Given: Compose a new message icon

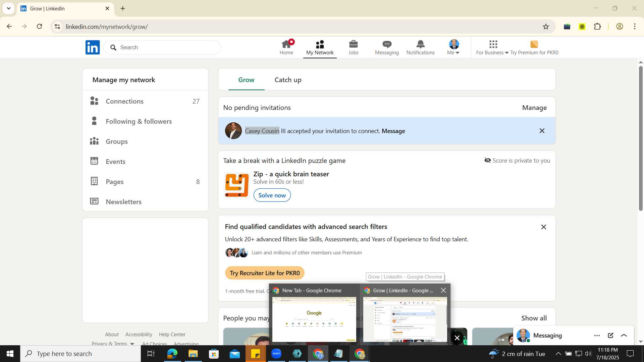Looking at the screenshot, I should (x=610, y=336).
